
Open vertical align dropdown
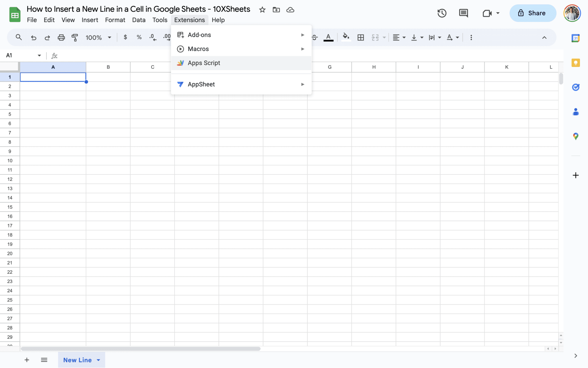(x=417, y=37)
